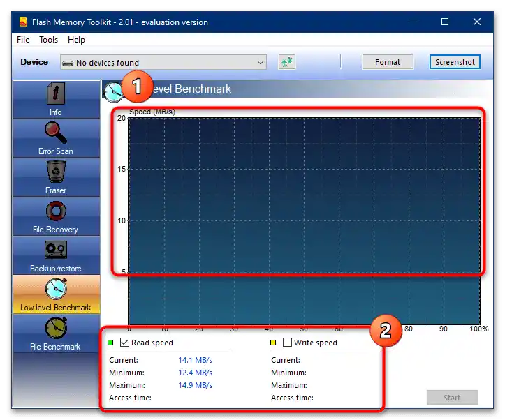The height and width of the screenshot is (420, 505).
Task: Click the yellow Write speed color swatch
Action: [x=273, y=343]
